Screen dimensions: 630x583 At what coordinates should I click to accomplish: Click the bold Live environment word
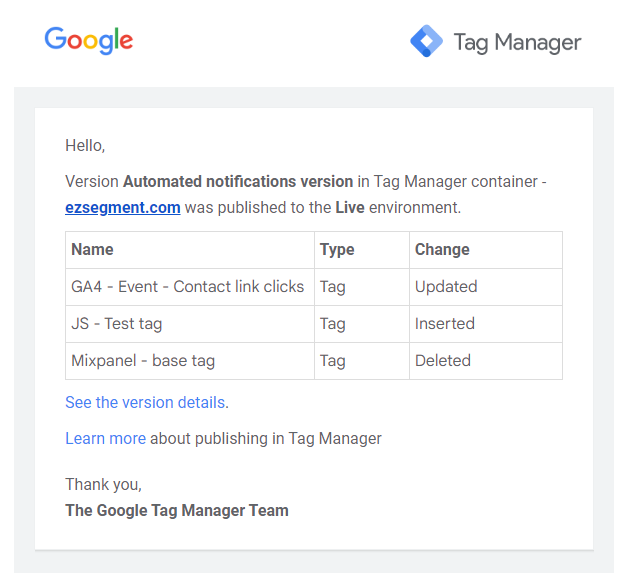click(350, 208)
